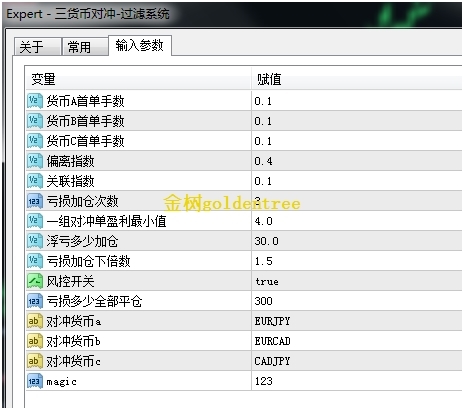The height and width of the screenshot is (410, 464).
Task: Switch to the 关于 tab
Action: [x=37, y=47]
